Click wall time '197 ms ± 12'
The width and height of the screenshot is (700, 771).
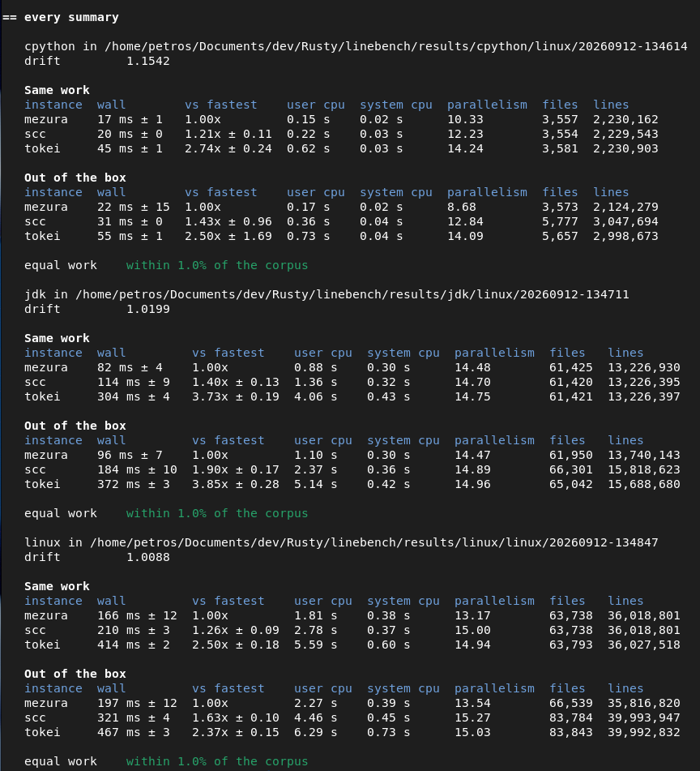[137, 703]
